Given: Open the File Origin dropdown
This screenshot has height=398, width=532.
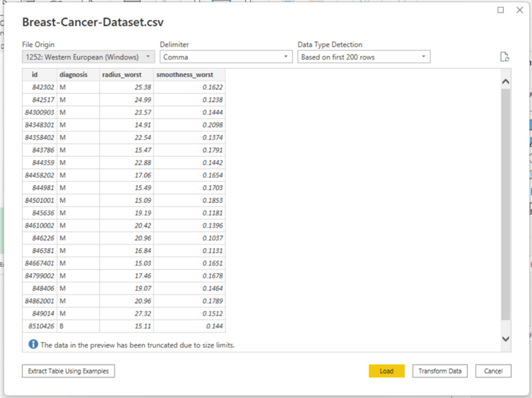Looking at the screenshot, I should (89, 57).
